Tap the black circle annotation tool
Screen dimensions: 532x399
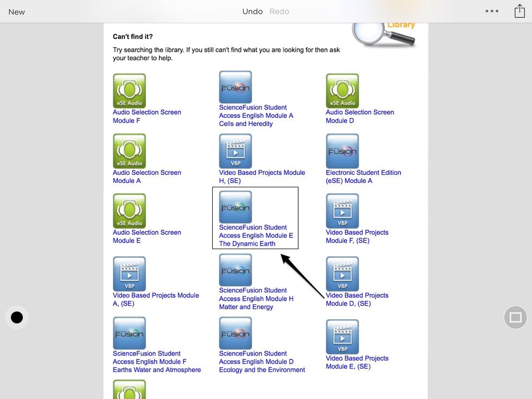coord(16,317)
